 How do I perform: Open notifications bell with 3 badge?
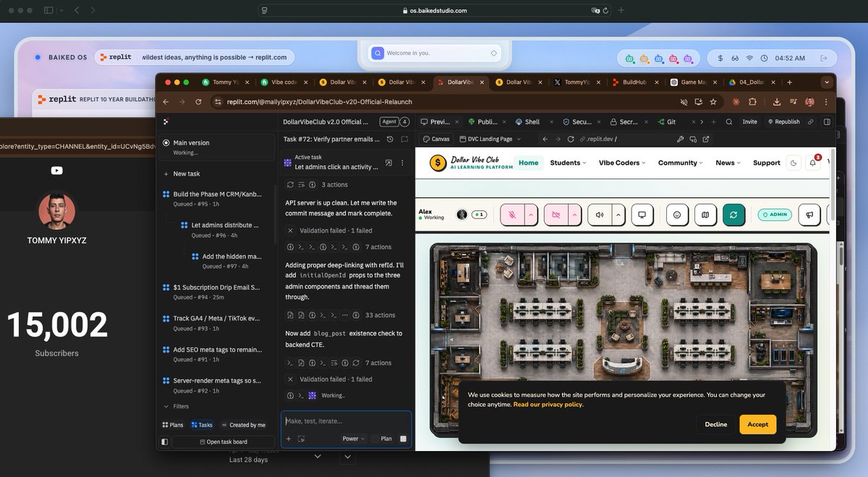pos(813,163)
